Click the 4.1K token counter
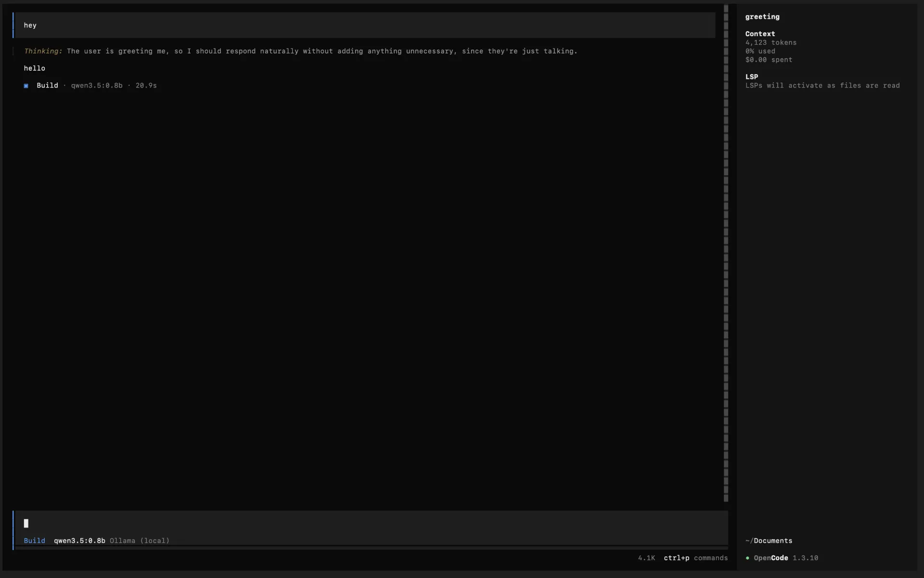924x578 pixels. tap(646, 558)
